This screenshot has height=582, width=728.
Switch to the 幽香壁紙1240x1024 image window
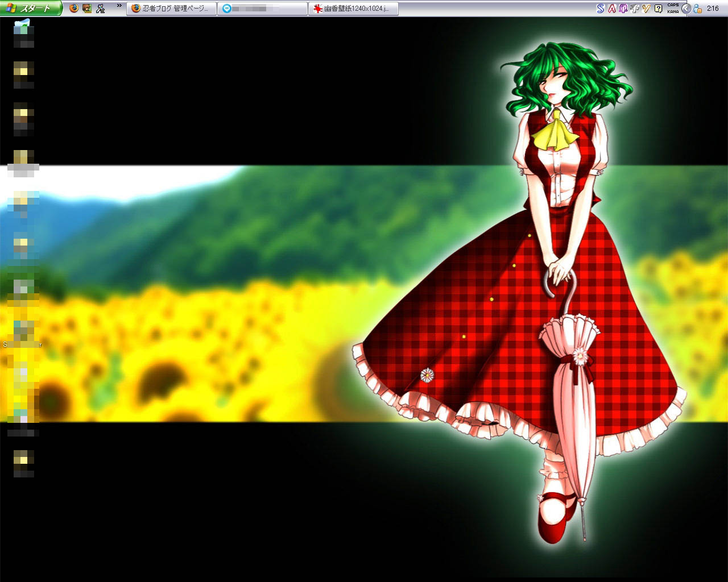click(353, 9)
